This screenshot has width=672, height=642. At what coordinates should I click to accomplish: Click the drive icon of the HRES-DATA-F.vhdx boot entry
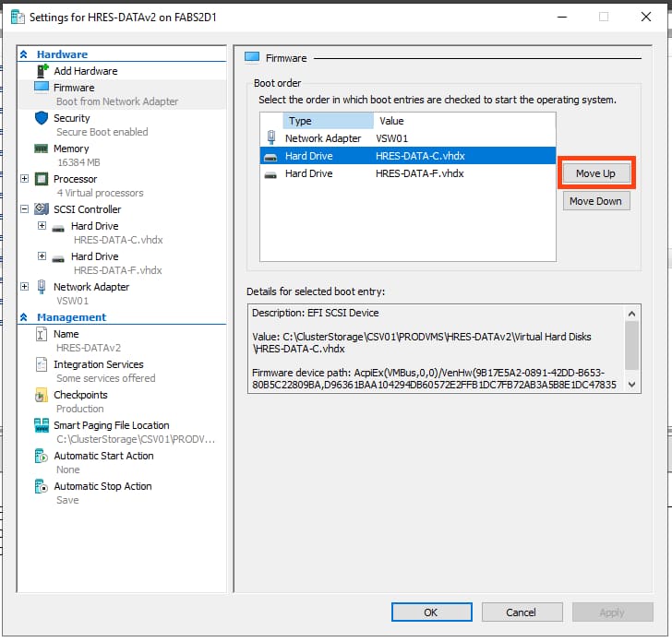(270, 174)
